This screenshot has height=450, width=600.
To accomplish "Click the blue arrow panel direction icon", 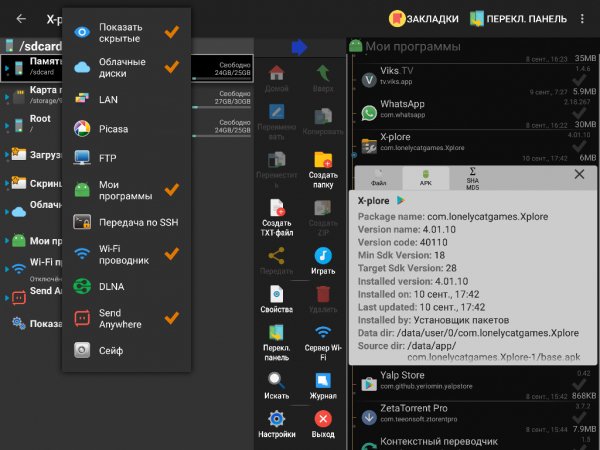I will pyautogui.click(x=300, y=47).
